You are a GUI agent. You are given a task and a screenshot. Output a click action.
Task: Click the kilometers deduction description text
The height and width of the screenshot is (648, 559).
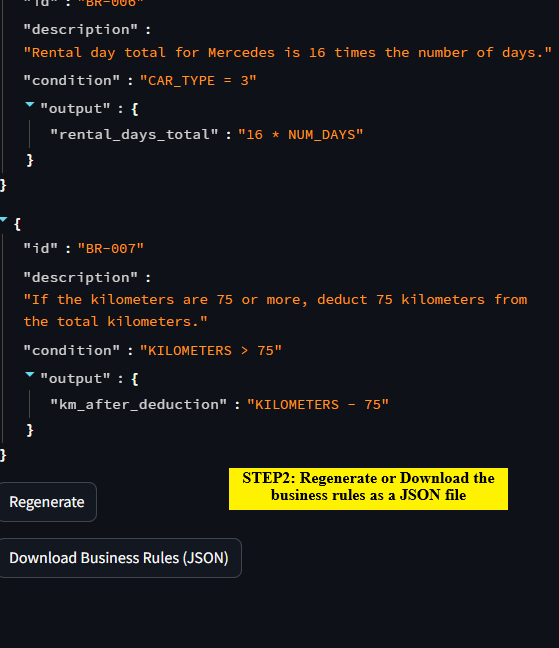click(275, 310)
